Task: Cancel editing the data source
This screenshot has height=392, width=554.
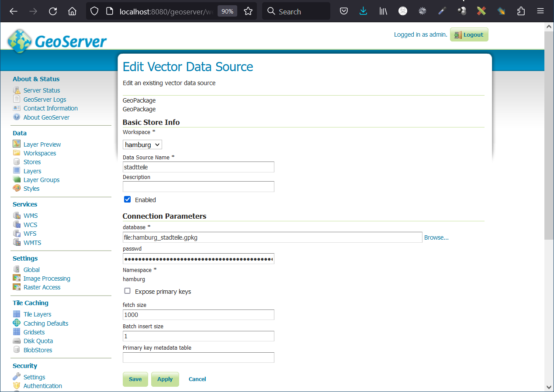Action: coord(197,379)
